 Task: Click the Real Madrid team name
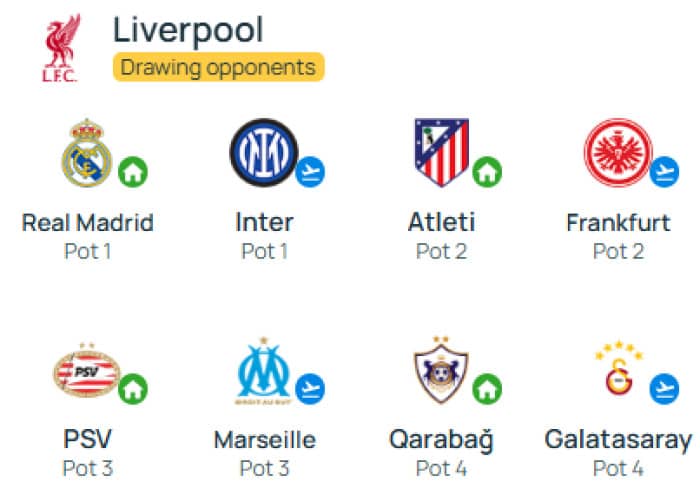88,223
